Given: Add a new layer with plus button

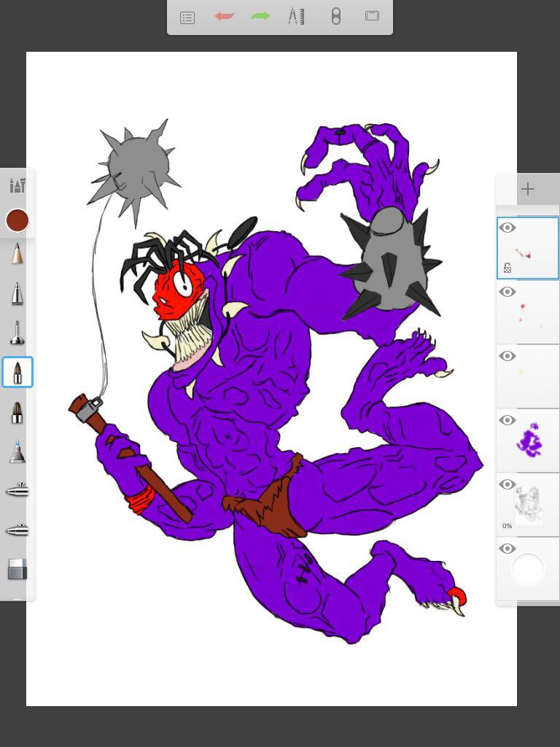Looking at the screenshot, I should 528,189.
